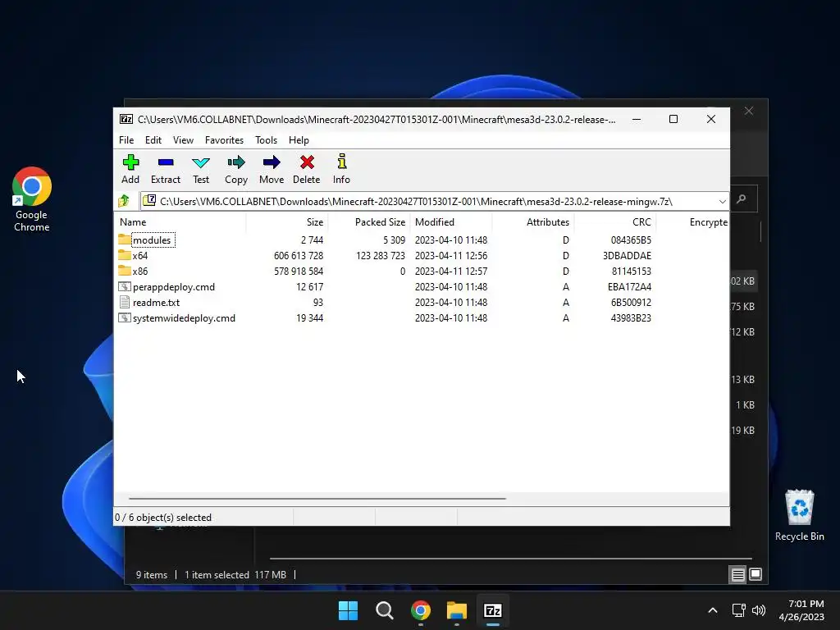Select the perappdeploy.cmd file icon
This screenshot has width=840, height=630.
(x=125, y=286)
